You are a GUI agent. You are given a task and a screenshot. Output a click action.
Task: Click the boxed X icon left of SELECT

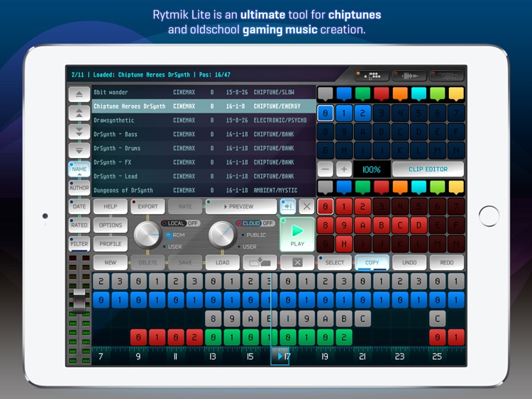click(x=297, y=262)
